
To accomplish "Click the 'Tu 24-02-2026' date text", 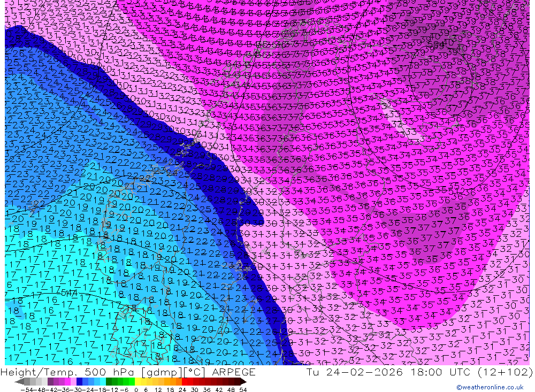I will 355,372.
